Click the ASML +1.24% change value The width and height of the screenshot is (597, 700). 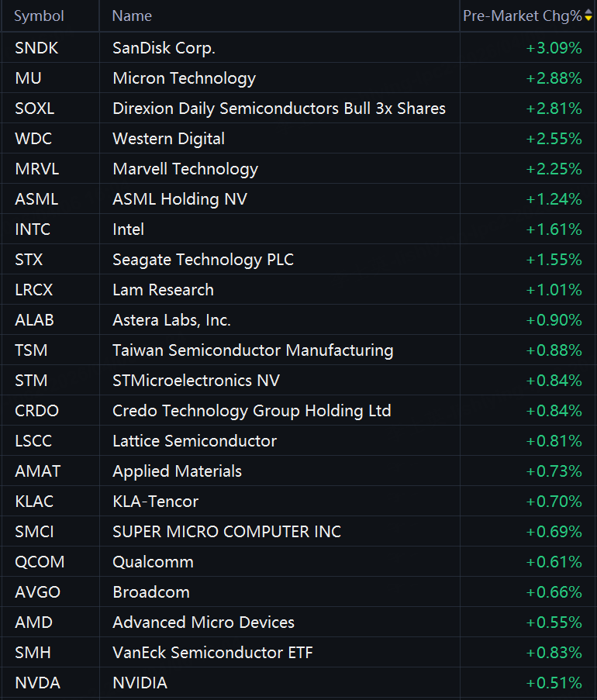click(554, 199)
